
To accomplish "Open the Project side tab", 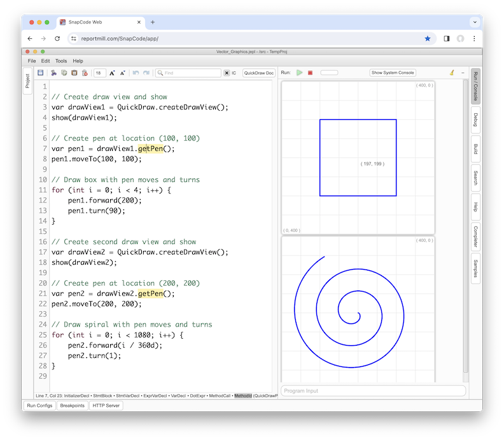I will click(27, 81).
